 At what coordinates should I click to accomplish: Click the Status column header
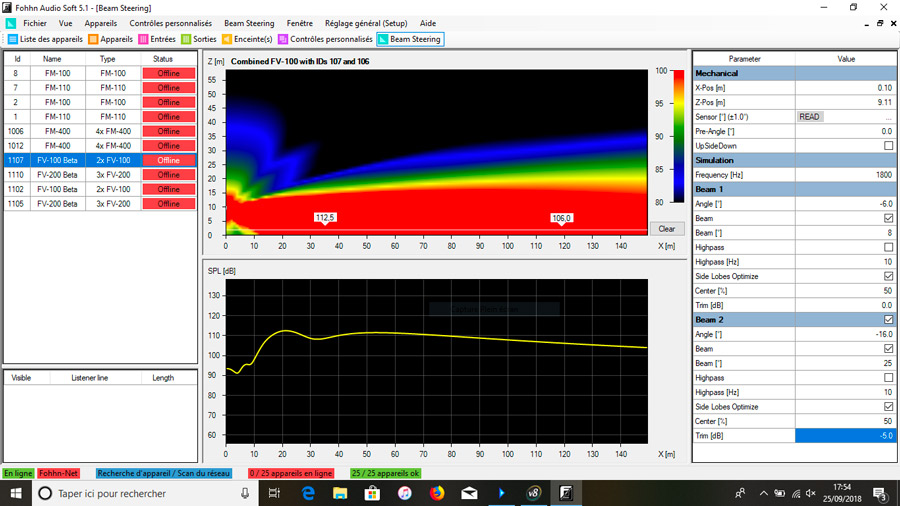point(163,59)
